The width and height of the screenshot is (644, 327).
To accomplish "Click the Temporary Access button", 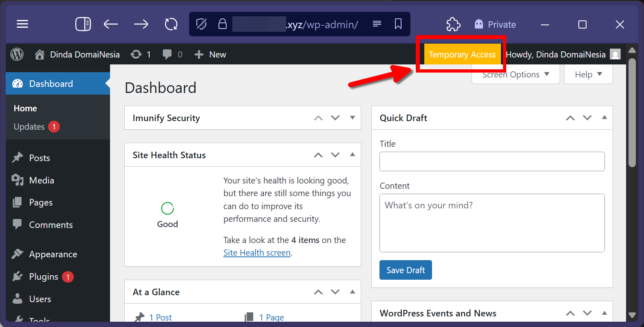I will tap(462, 54).
